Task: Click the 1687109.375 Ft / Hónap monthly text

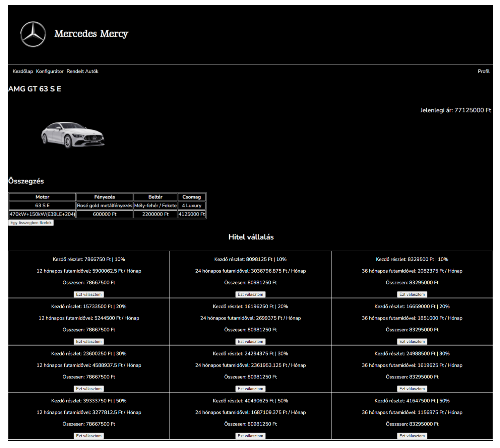Action: tap(278, 412)
